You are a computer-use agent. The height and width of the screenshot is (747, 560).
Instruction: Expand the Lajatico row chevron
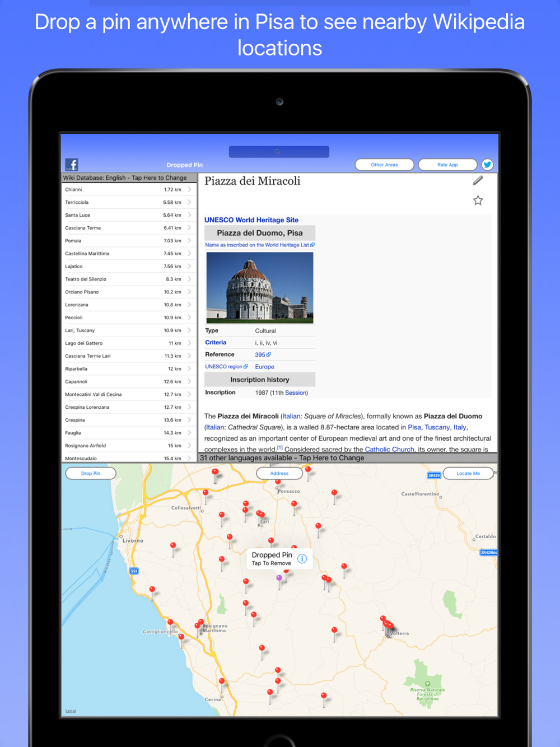pyautogui.click(x=190, y=267)
